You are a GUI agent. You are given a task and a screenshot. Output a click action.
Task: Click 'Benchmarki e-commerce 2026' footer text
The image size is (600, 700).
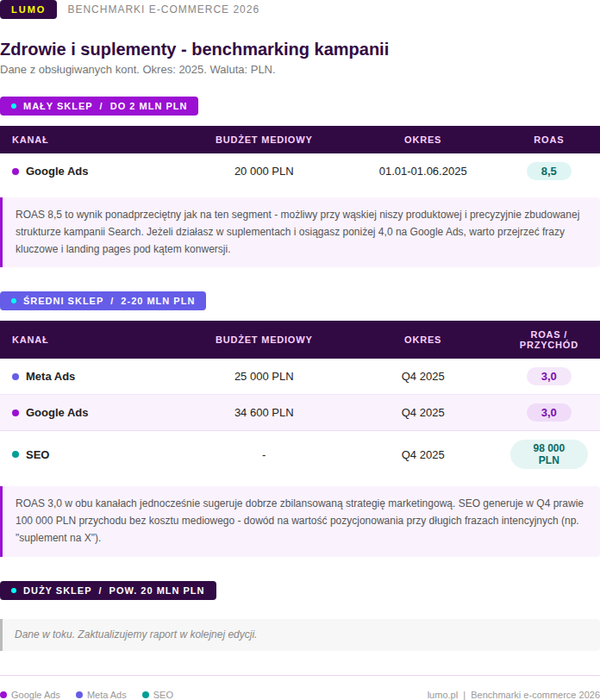(535, 695)
